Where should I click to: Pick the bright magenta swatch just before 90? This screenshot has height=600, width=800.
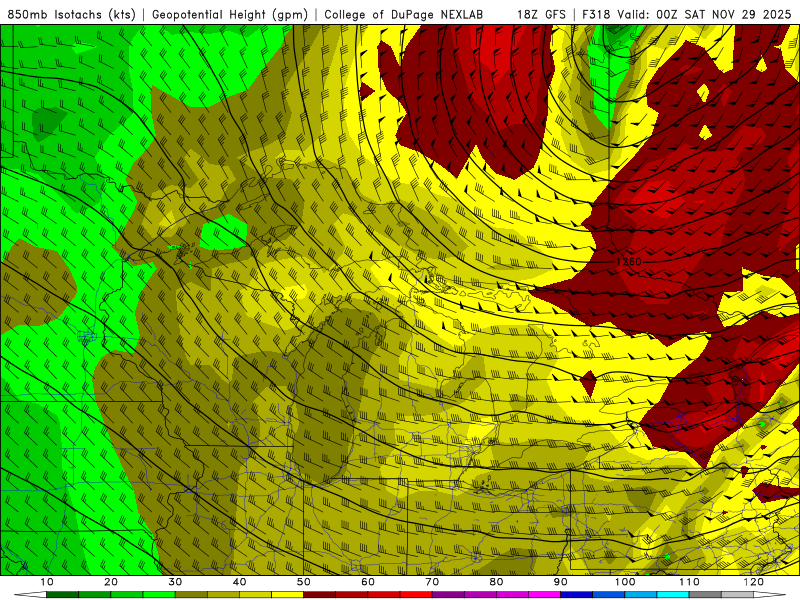[x=544, y=595]
